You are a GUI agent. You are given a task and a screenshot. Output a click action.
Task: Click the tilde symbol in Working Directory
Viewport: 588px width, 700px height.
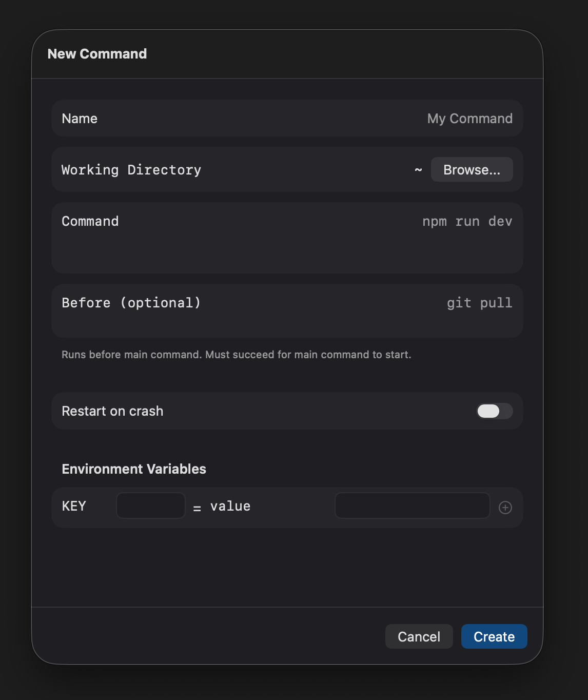pyautogui.click(x=418, y=169)
